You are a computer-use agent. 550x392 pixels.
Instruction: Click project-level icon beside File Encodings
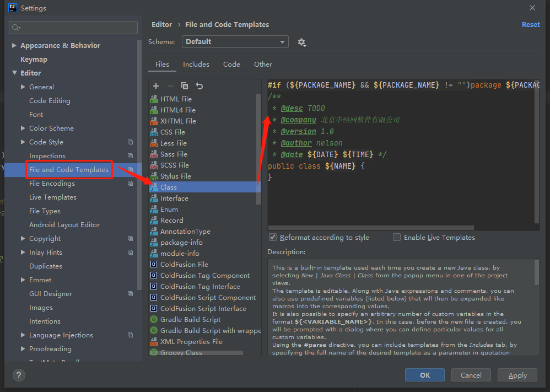131,184
